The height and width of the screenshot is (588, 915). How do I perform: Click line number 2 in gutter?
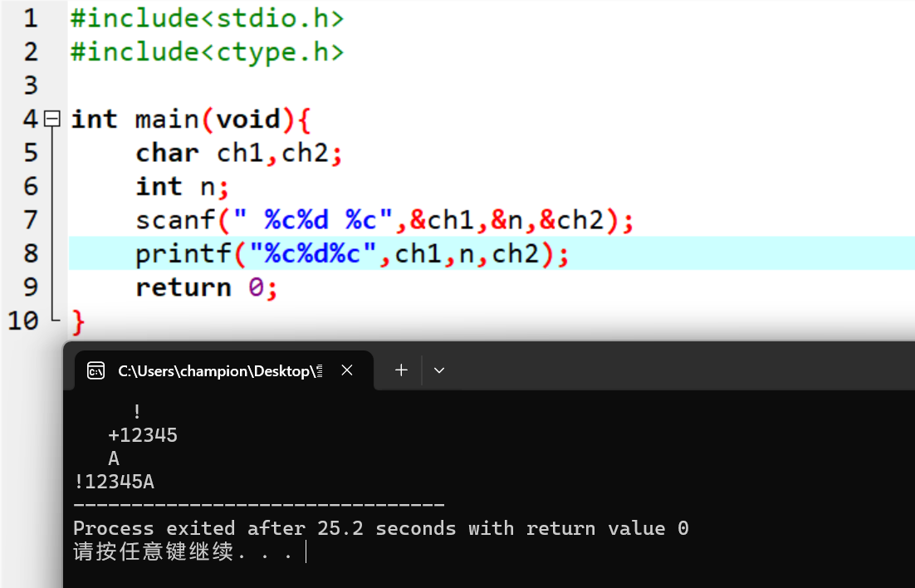coord(31,52)
